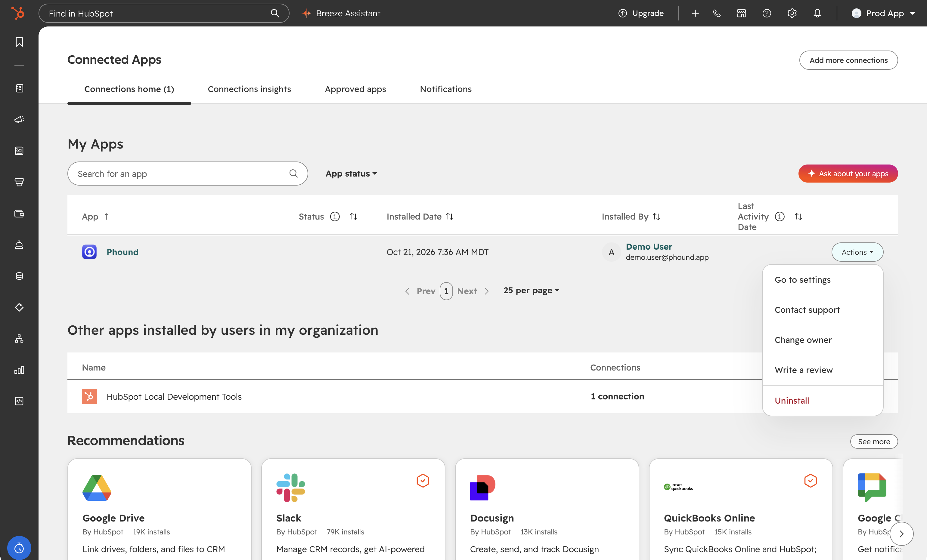This screenshot has height=560, width=927.
Task: Select Write a review menu item
Action: tap(822, 370)
